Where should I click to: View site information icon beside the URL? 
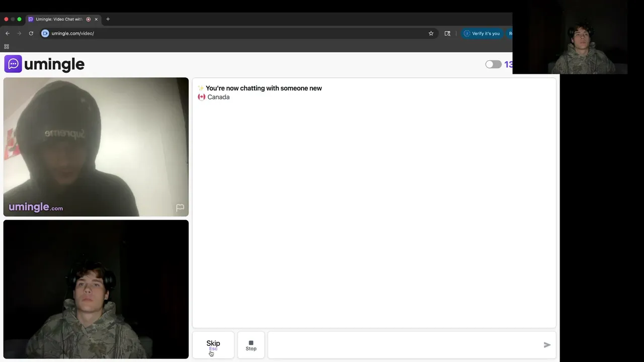[45, 33]
